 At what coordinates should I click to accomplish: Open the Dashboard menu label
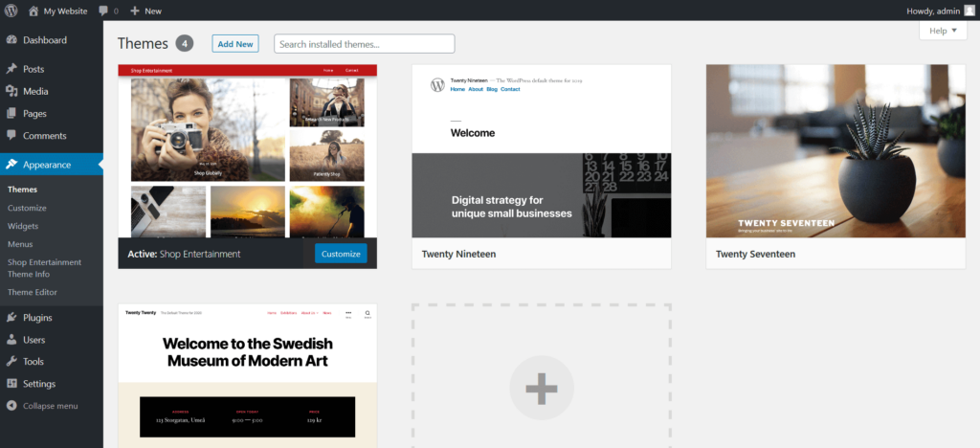45,40
